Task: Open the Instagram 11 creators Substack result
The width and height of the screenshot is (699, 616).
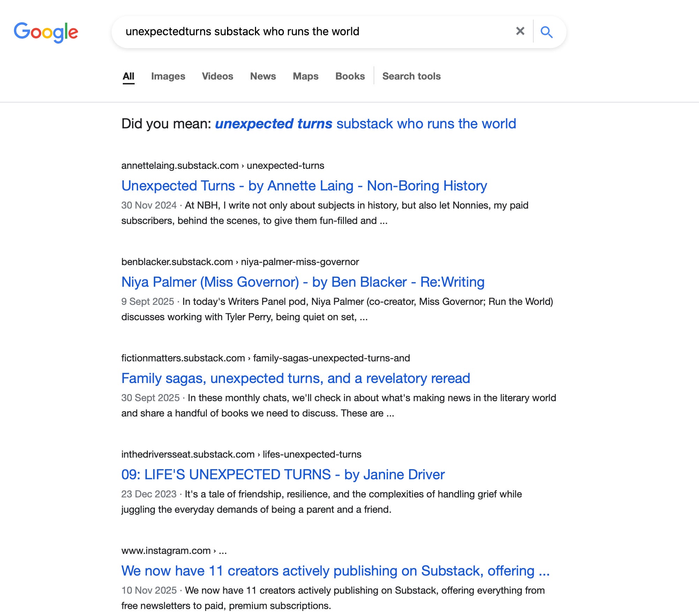Action: (x=335, y=571)
